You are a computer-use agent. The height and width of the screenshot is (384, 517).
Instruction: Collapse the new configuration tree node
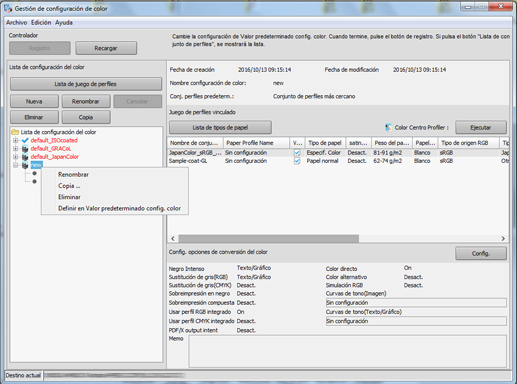pos(15,165)
